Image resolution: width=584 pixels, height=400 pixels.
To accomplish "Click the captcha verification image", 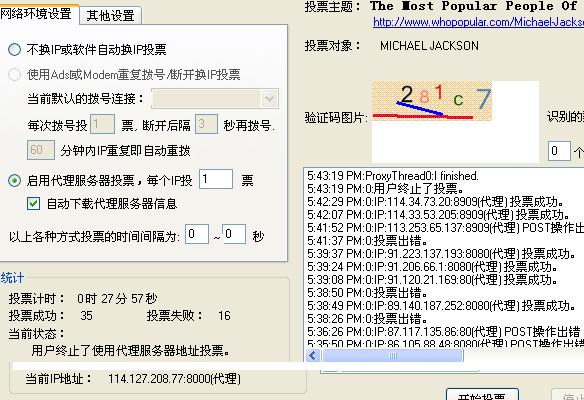I will coord(432,101).
